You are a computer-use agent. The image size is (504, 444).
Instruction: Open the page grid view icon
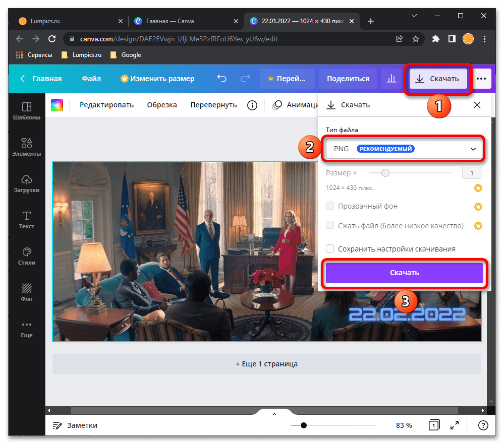pyautogui.click(x=434, y=425)
